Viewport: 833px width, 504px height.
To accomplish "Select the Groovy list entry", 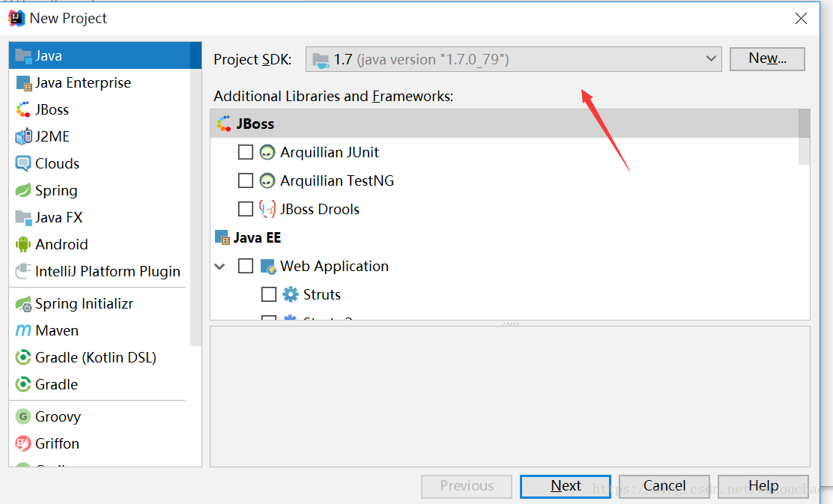I will pyautogui.click(x=100, y=417).
